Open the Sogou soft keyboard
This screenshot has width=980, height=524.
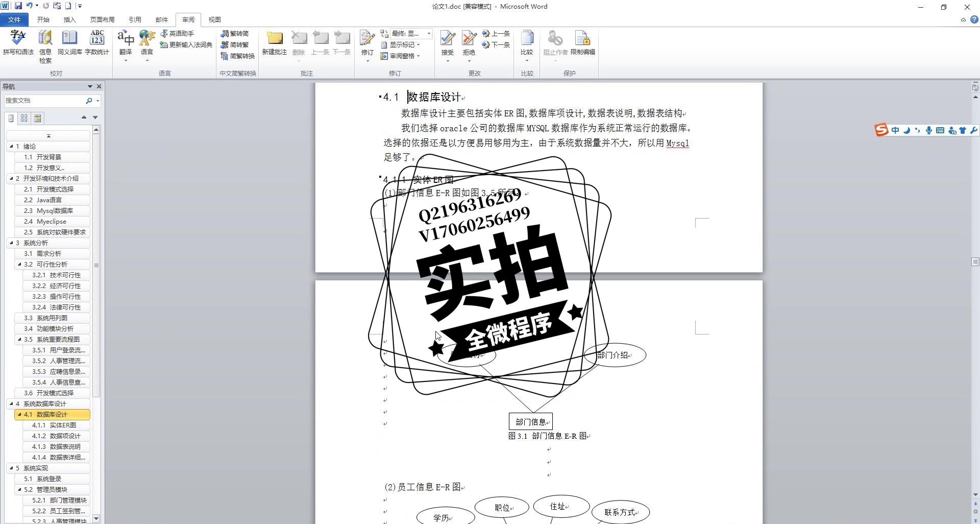coord(940,130)
